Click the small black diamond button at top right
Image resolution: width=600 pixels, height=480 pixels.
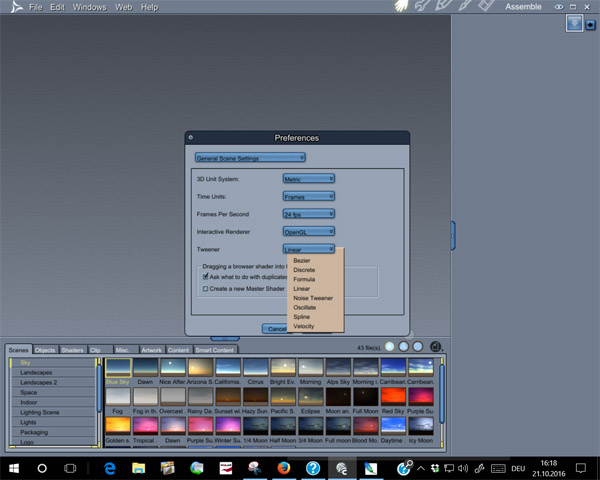click(x=590, y=25)
